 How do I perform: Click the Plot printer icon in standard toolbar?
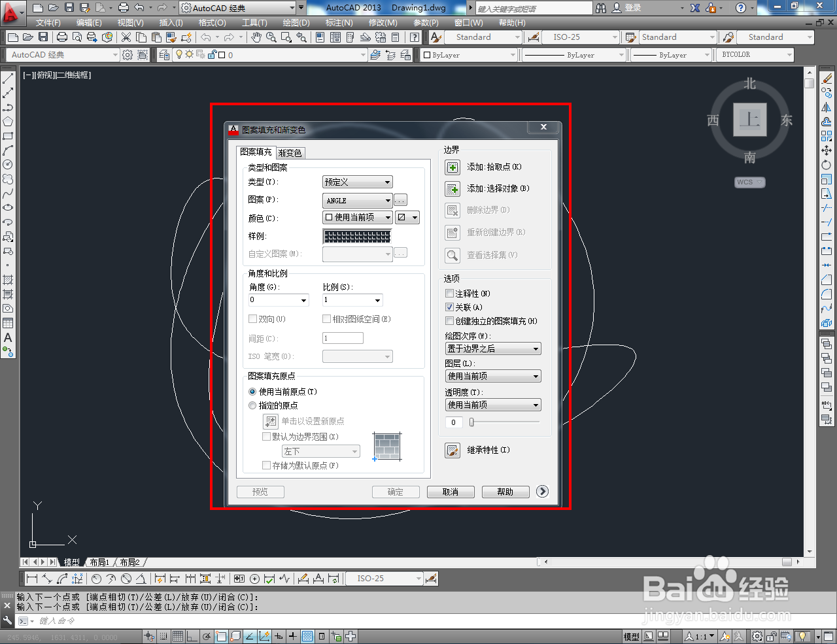[62, 37]
